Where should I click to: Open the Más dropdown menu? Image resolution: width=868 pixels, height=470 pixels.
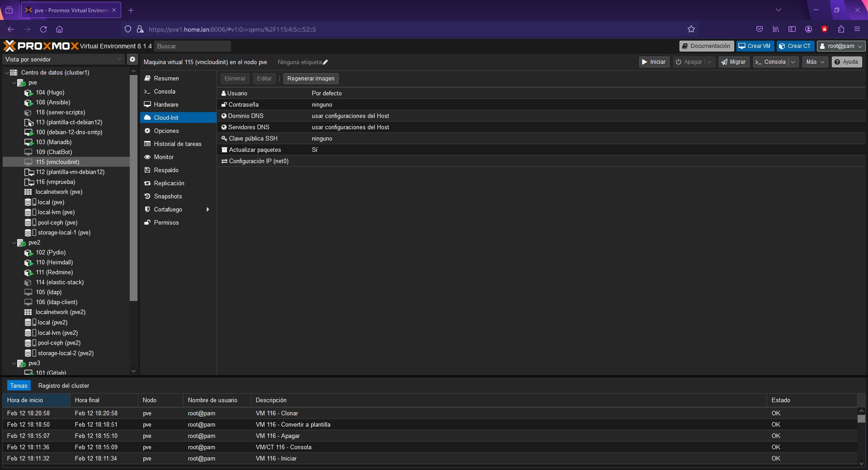click(x=815, y=62)
